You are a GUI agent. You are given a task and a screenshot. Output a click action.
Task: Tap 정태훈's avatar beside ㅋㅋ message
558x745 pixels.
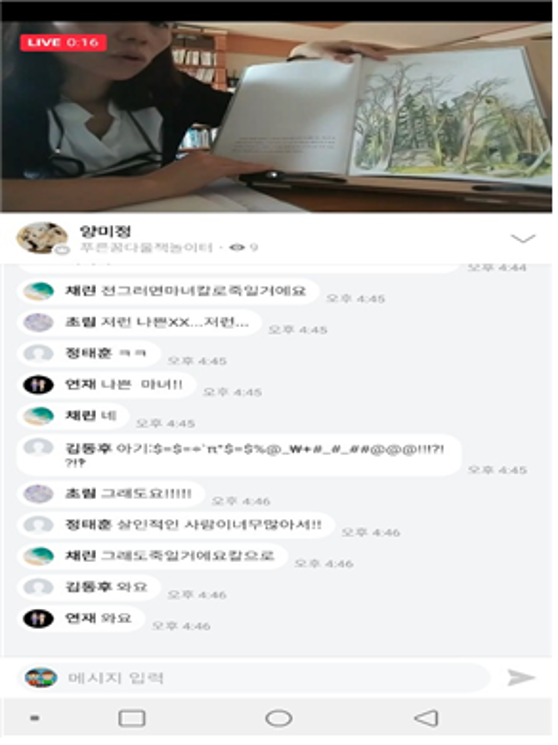click(x=38, y=353)
